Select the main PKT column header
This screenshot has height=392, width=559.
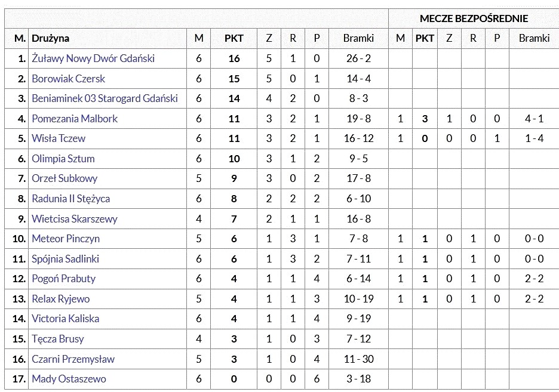234,38
